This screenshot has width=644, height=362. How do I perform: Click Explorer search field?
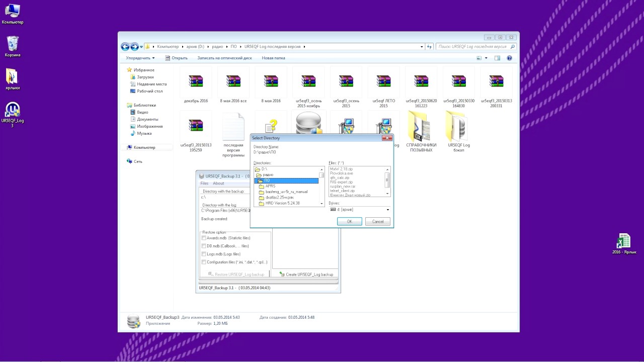coord(476,47)
